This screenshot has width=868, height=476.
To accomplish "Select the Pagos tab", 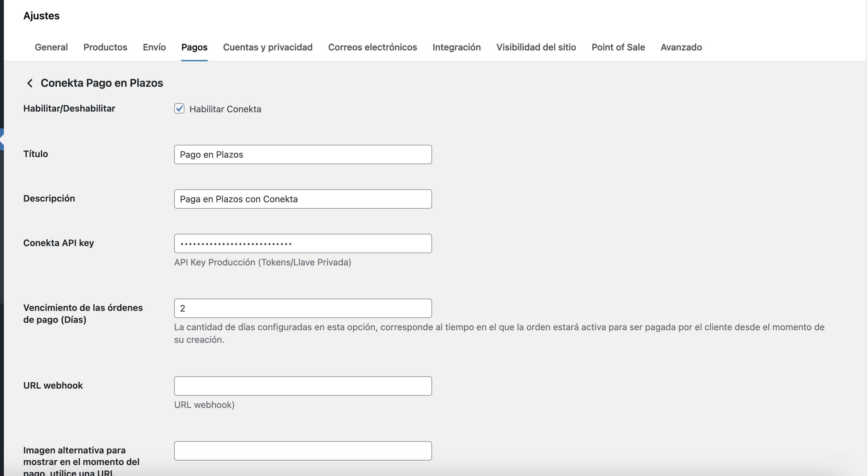I will coord(194,47).
